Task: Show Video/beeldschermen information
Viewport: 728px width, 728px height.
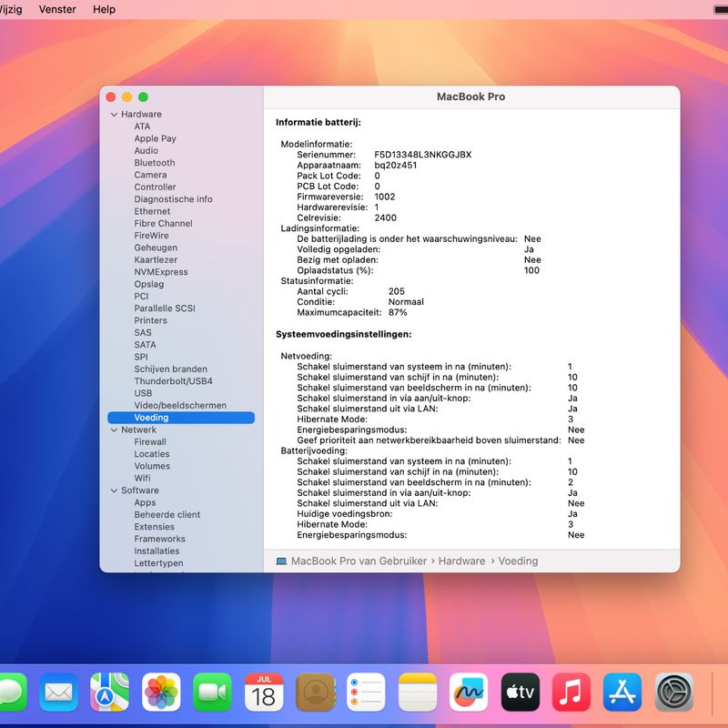Action: pos(180,405)
